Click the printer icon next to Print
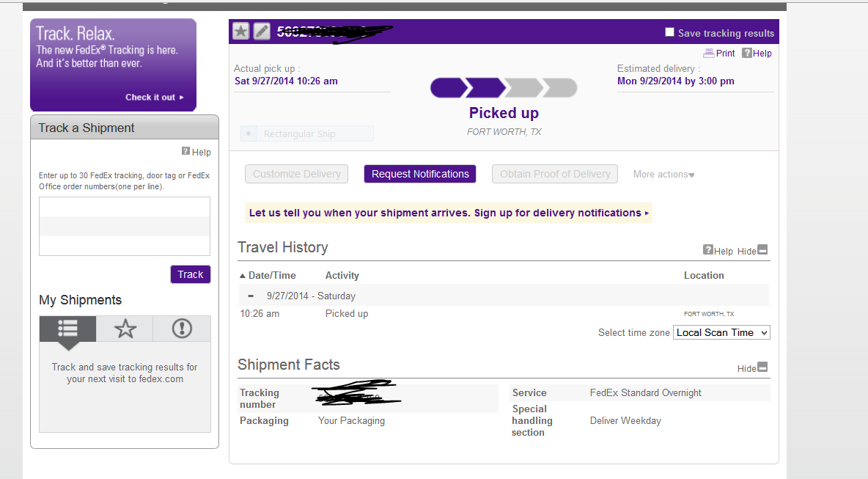868x479 pixels. tap(708, 53)
